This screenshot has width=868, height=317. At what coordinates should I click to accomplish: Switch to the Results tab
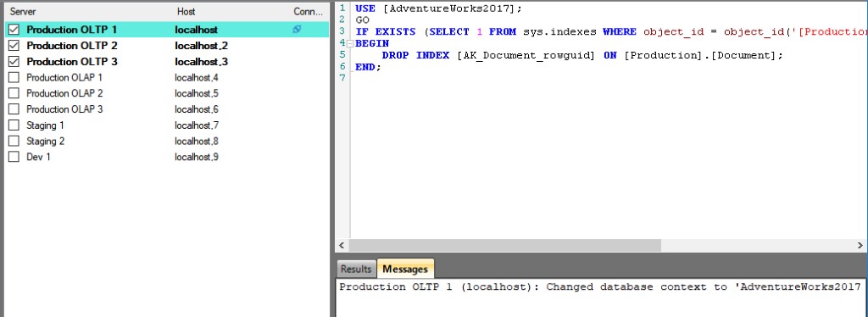(x=355, y=269)
